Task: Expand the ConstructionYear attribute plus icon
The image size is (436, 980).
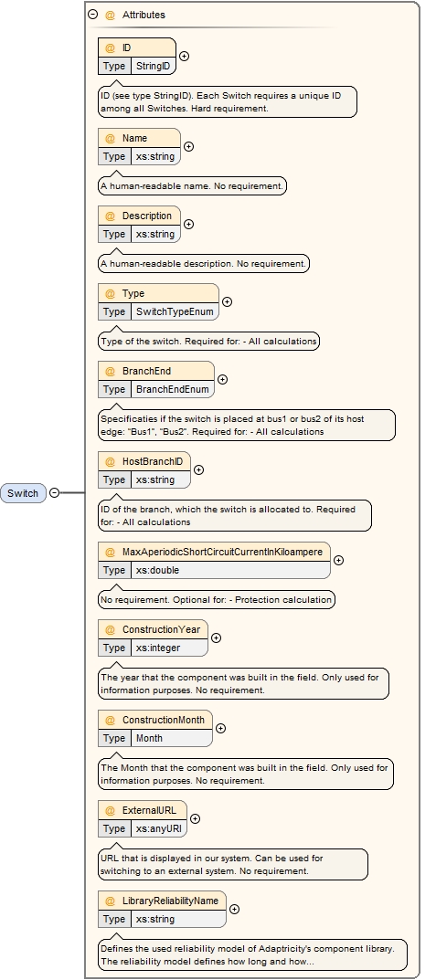Action: [216, 638]
